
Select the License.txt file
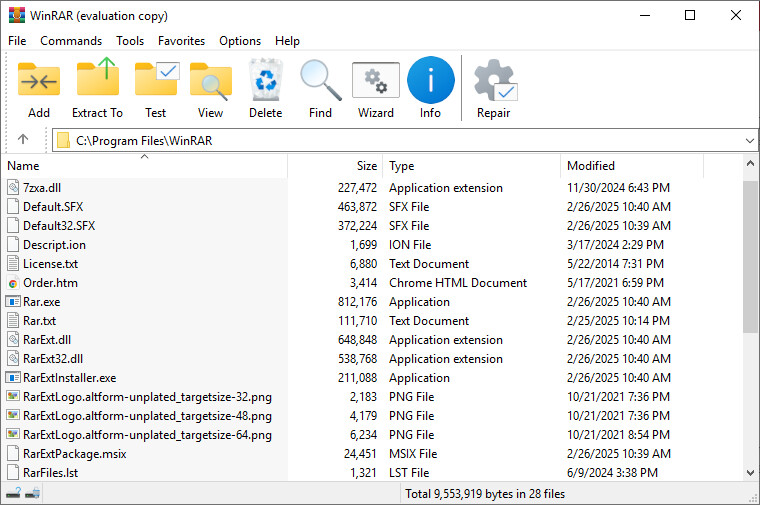(50, 264)
